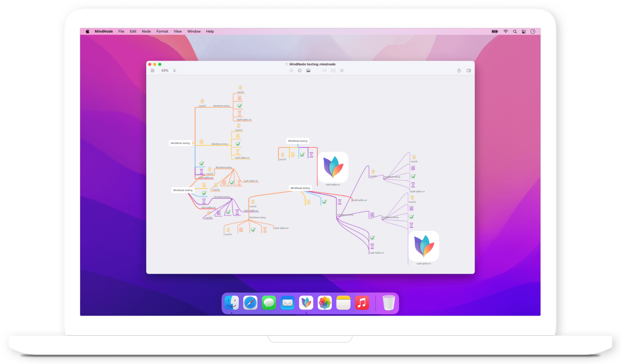This screenshot has width=621, height=364.
Task: Click the fold node toolbar icon
Action: 342,70
